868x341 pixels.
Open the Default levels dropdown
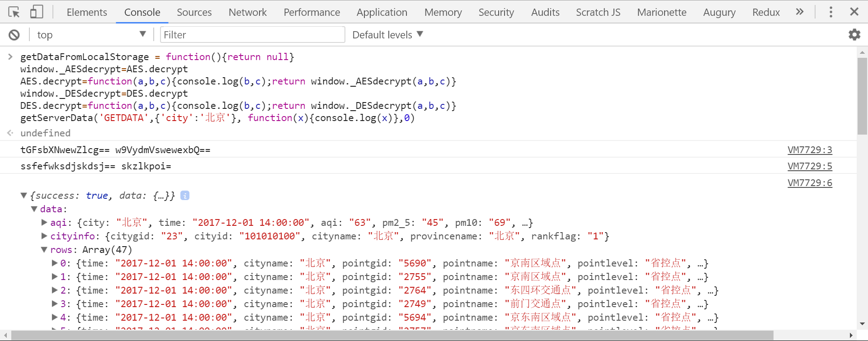click(x=388, y=35)
